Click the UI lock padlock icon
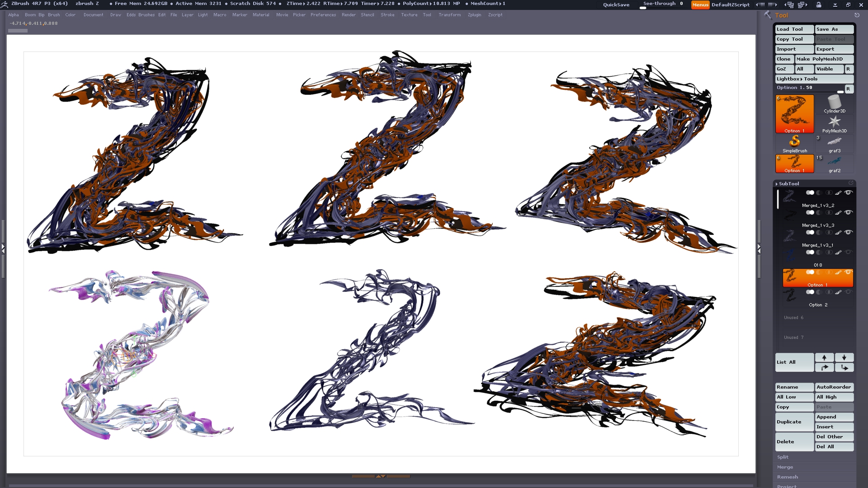 [x=819, y=5]
